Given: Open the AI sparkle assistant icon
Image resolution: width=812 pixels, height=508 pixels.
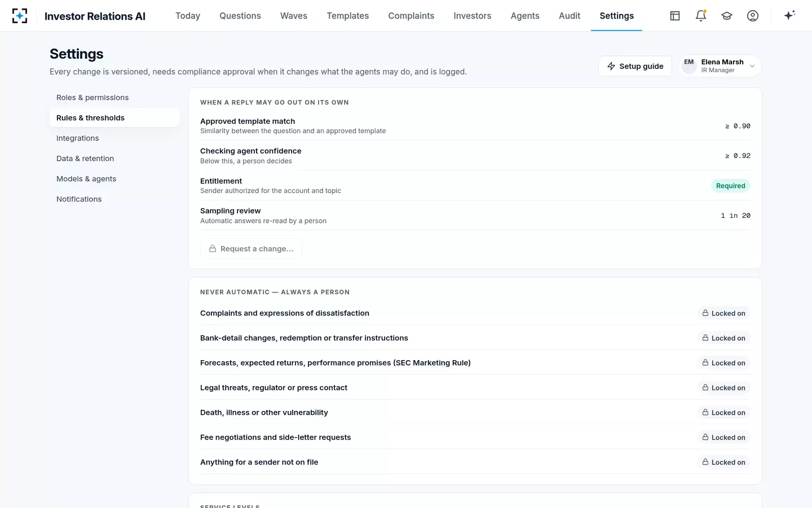Looking at the screenshot, I should tap(789, 15).
